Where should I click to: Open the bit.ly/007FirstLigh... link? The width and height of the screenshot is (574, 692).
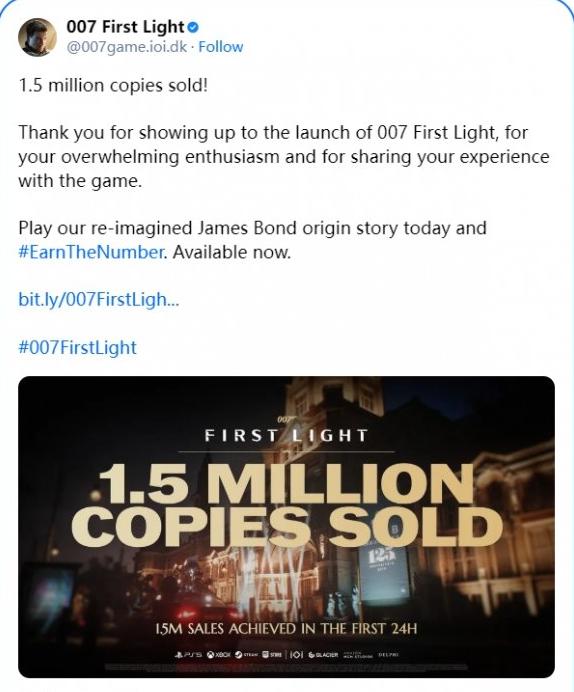coord(99,299)
